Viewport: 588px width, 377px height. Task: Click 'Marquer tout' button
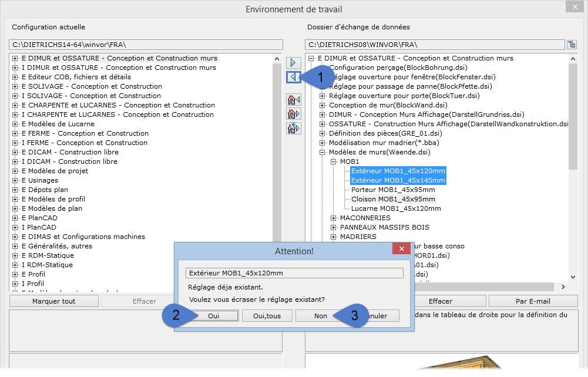pos(53,301)
